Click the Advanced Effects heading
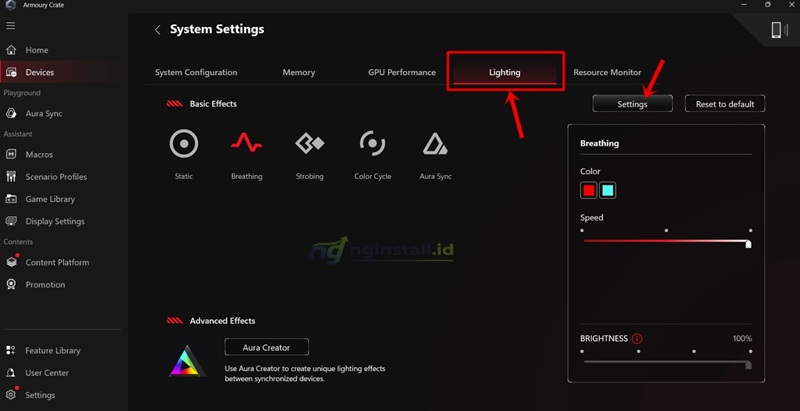The width and height of the screenshot is (800, 411). click(222, 321)
